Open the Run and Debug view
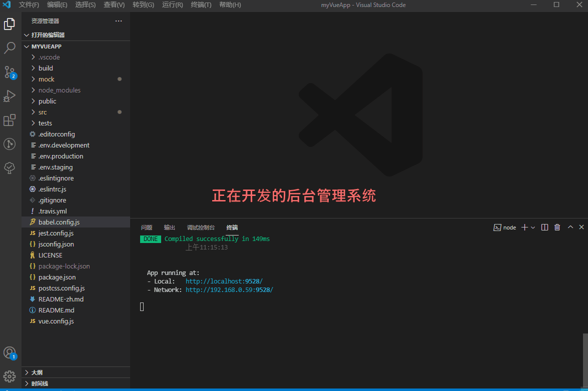 9,95
